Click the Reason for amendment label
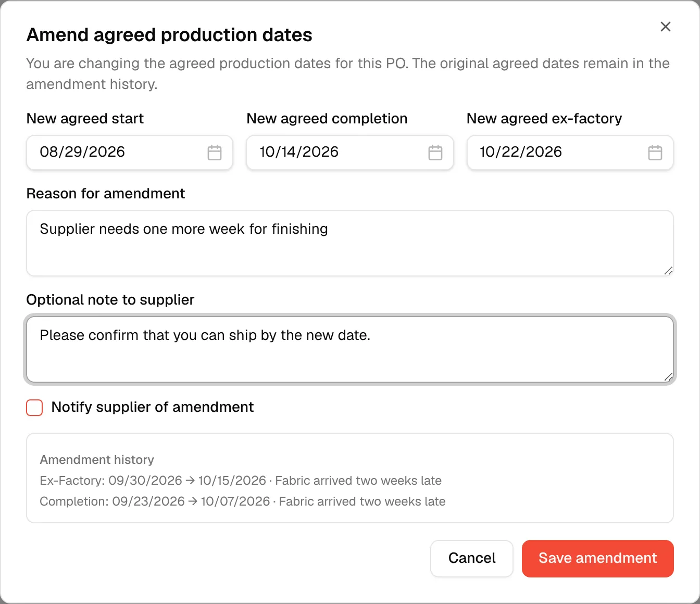700x604 pixels. [106, 194]
